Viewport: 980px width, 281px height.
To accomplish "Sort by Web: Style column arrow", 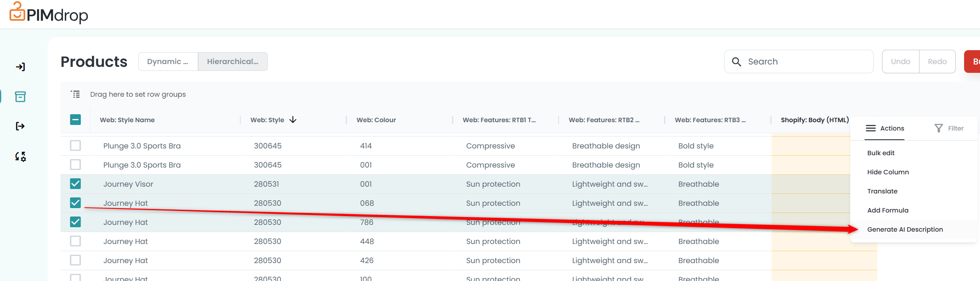I will click(293, 120).
